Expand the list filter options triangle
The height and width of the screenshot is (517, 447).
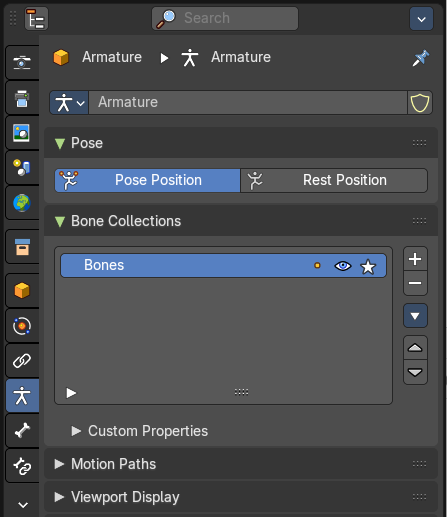(71, 393)
